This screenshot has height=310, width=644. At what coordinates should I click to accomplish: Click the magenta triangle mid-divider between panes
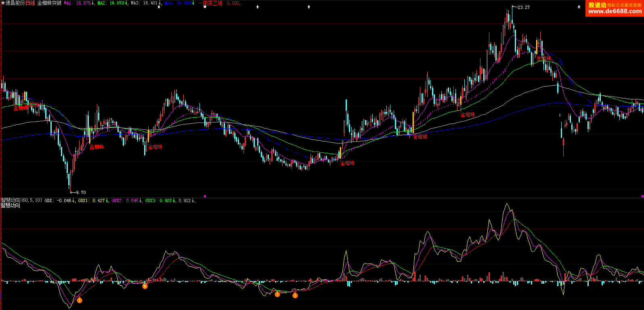coord(204,196)
